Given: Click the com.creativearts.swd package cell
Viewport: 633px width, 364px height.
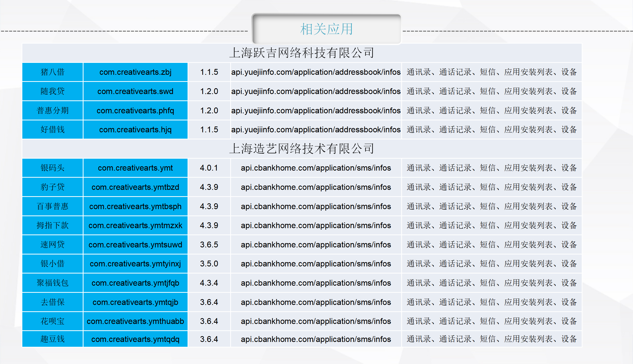Looking at the screenshot, I should tap(135, 91).
